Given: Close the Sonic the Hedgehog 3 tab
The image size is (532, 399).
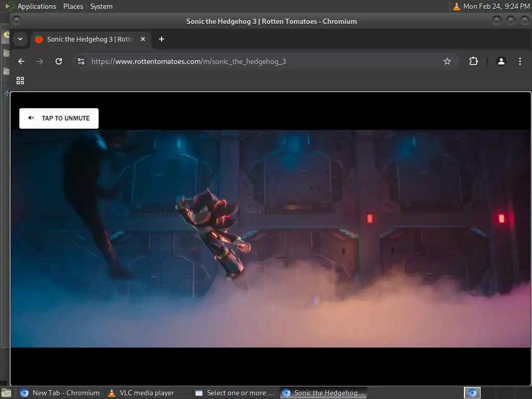Looking at the screenshot, I should coord(143,39).
